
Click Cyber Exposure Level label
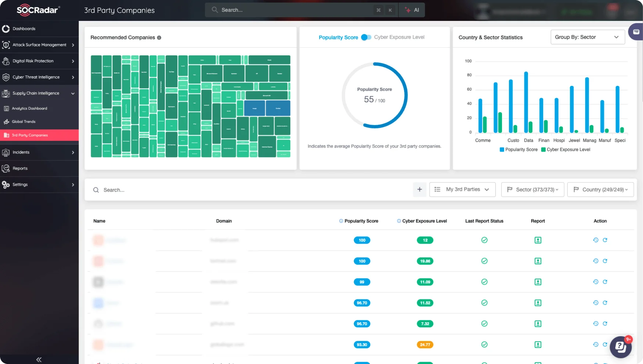click(x=399, y=37)
